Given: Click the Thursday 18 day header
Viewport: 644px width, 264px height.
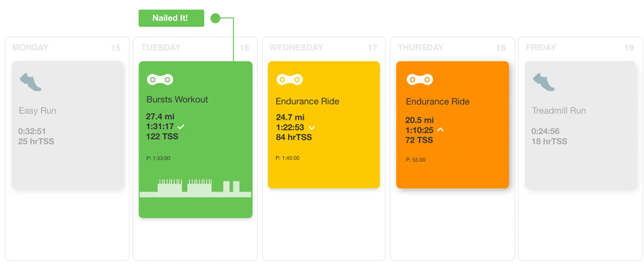Looking at the screenshot, I should pos(452,48).
